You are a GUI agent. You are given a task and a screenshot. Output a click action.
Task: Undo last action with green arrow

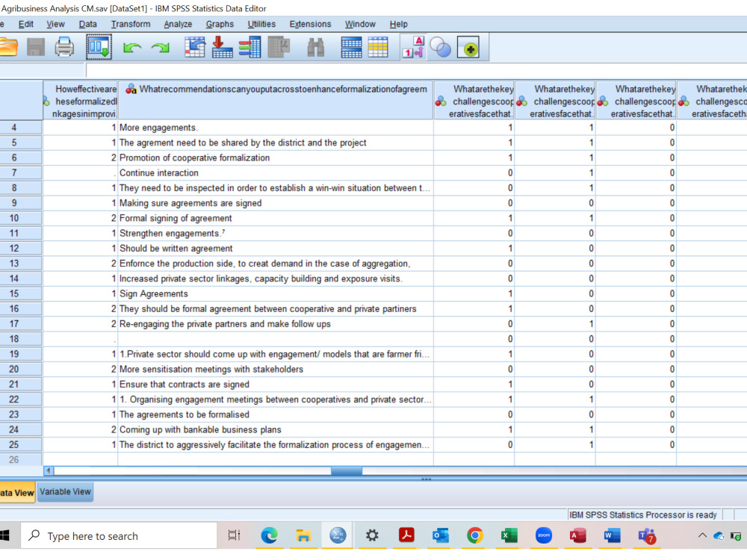pyautogui.click(x=132, y=47)
